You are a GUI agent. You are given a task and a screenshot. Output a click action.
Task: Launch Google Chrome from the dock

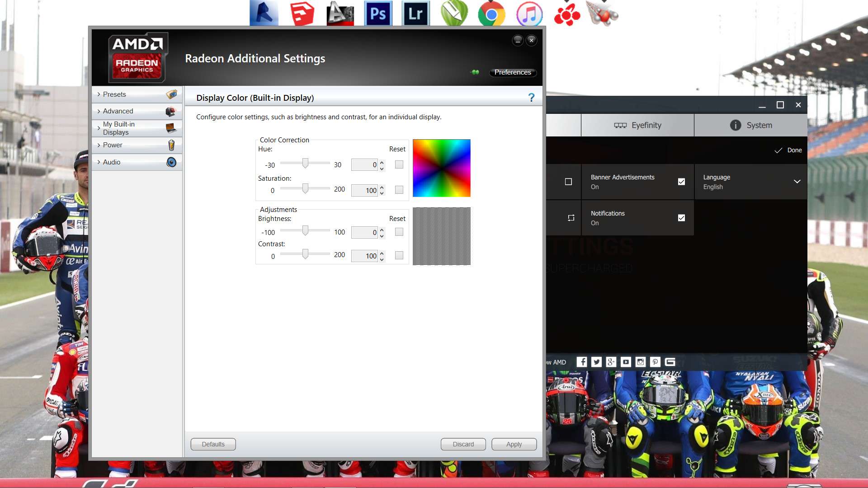491,14
